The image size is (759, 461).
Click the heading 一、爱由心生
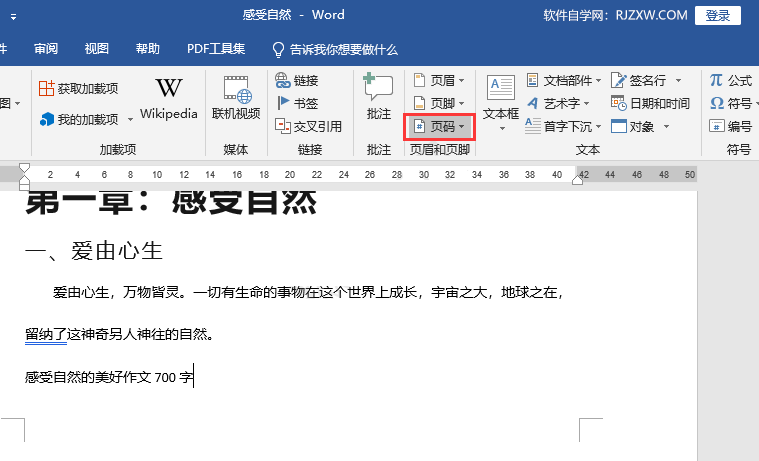(x=93, y=251)
